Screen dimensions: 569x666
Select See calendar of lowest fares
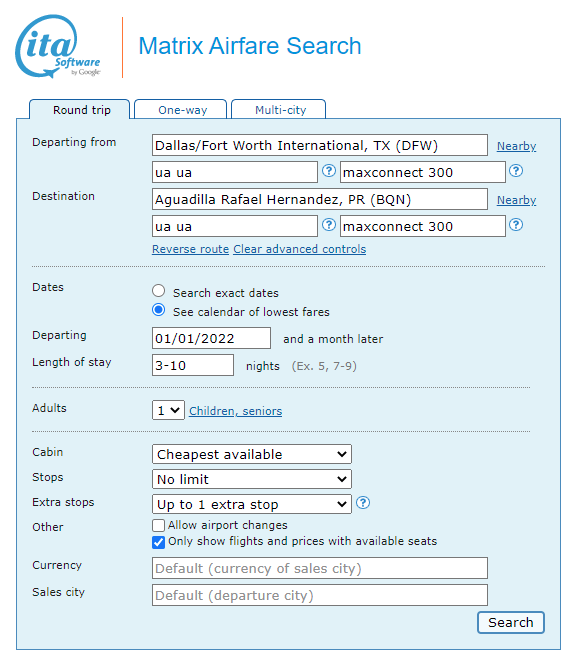click(159, 310)
